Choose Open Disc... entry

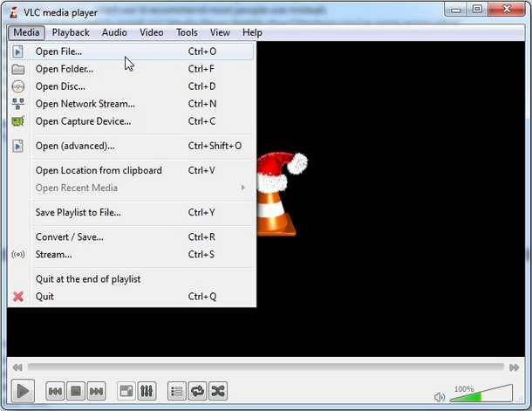tap(132, 86)
